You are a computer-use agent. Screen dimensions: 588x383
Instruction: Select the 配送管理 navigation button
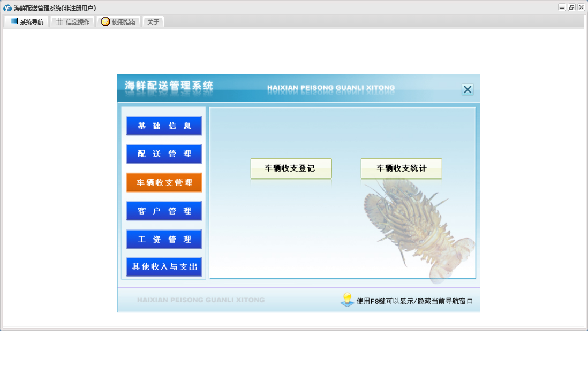click(x=164, y=154)
